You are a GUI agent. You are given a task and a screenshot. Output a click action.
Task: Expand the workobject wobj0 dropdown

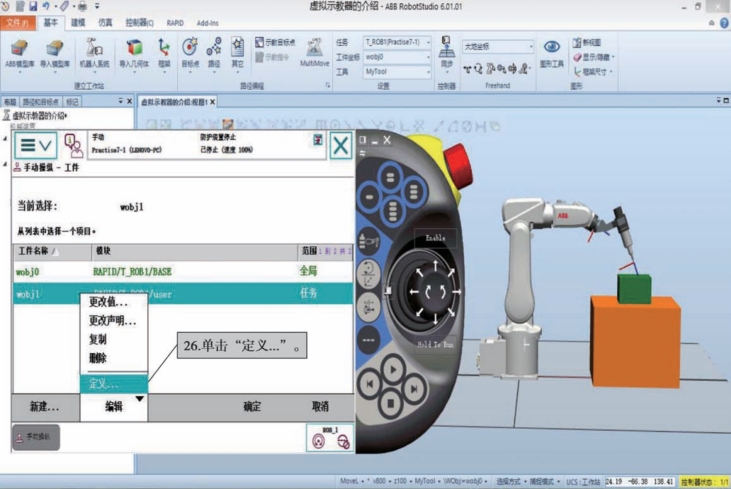click(x=397, y=58)
